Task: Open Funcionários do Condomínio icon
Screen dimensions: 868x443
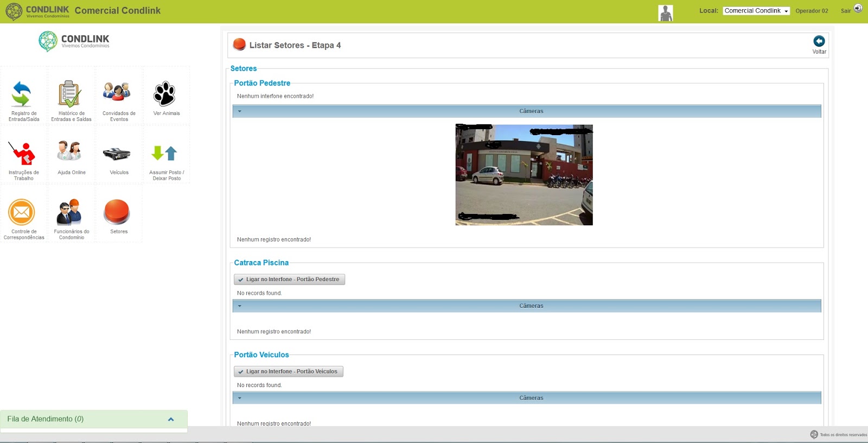Action: click(x=69, y=212)
